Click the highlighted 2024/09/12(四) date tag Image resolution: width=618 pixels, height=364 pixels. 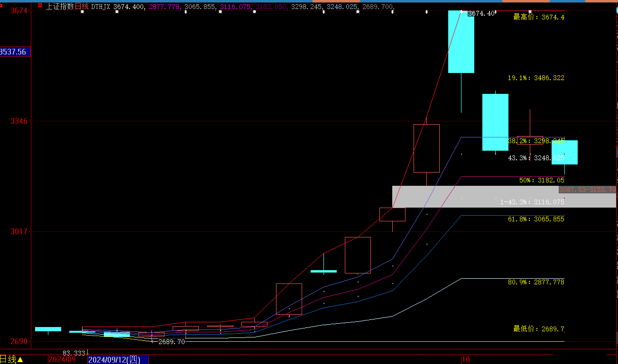[x=118, y=360]
